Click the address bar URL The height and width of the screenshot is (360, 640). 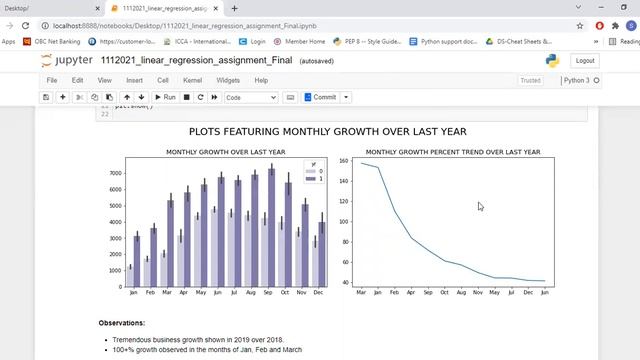[x=184, y=26]
